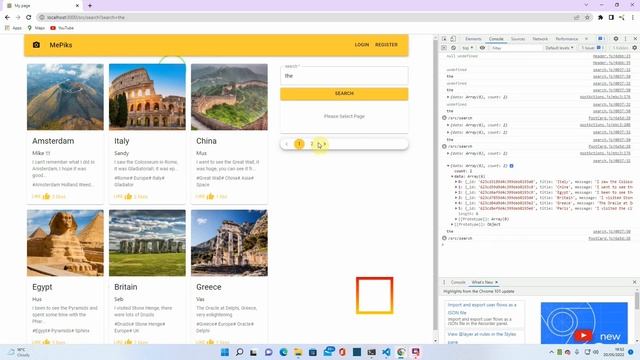Viewport: 640px width, 360px height.
Task: Click the yellow SEARCH button
Action: pyautogui.click(x=344, y=93)
